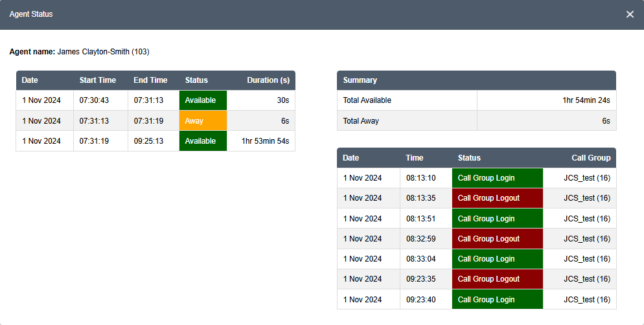
Task: Click the Call Group Logout status at 08:13:35
Action: tap(498, 198)
